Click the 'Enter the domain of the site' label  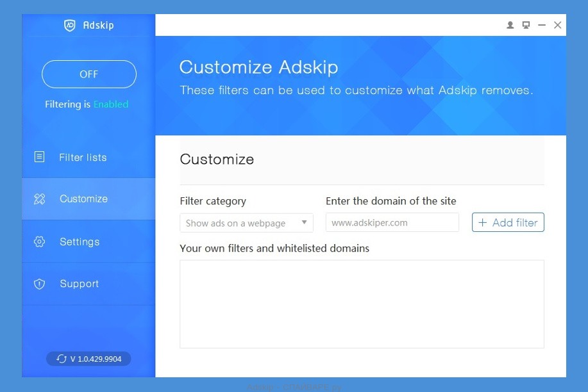(x=391, y=201)
